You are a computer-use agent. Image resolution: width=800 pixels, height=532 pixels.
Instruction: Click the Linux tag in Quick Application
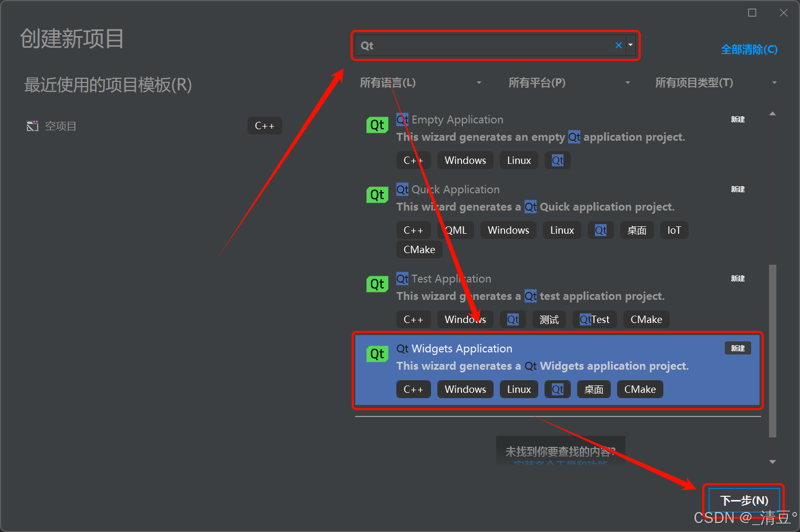pyautogui.click(x=562, y=230)
